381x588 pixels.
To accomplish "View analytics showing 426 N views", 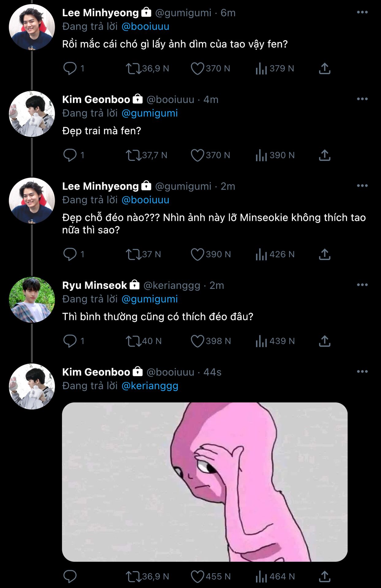I will (261, 254).
